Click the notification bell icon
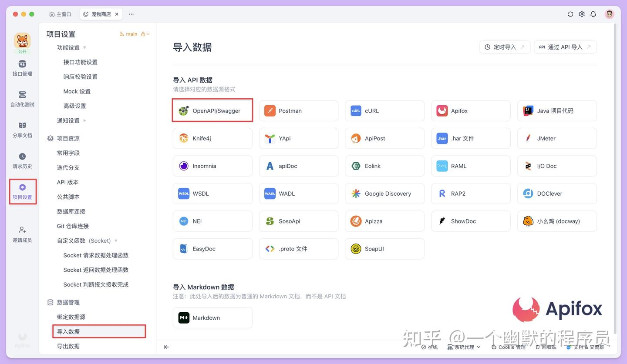 (x=593, y=14)
